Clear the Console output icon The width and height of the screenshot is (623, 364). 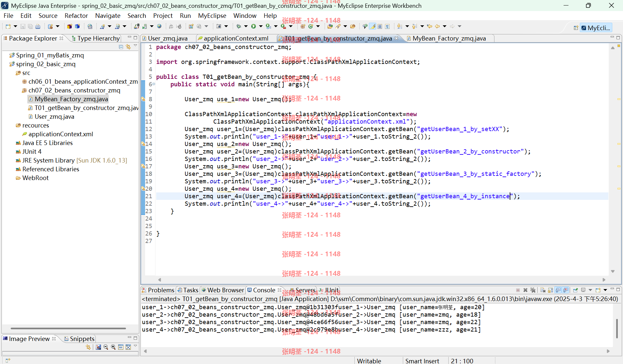[x=543, y=290]
